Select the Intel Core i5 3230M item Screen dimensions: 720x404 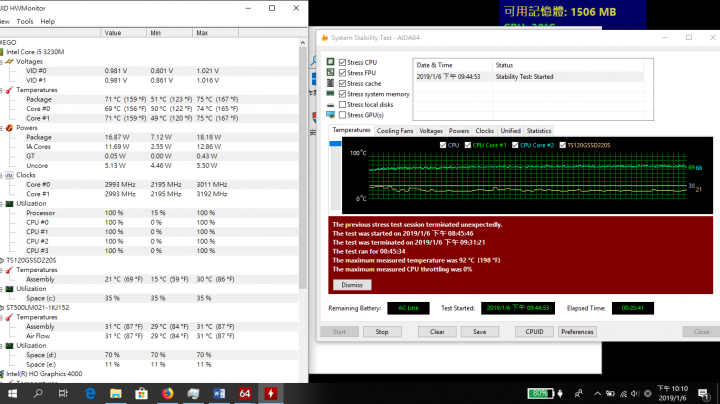pos(35,52)
